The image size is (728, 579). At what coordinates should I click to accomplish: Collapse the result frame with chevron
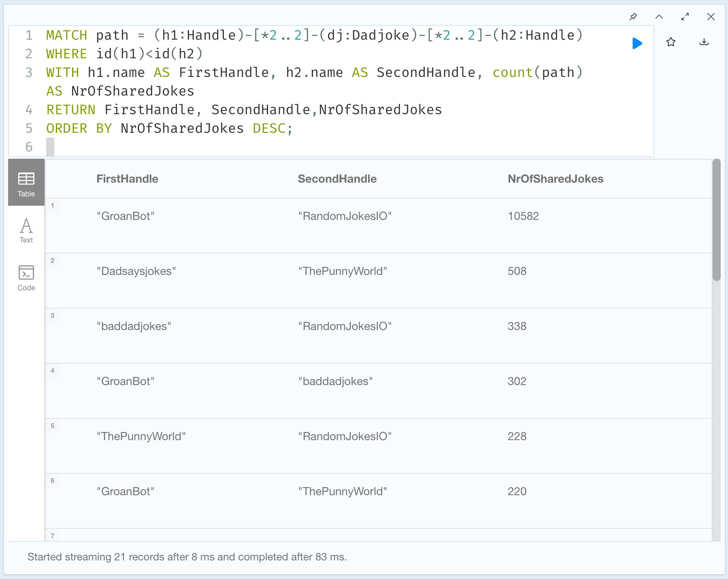point(659,17)
